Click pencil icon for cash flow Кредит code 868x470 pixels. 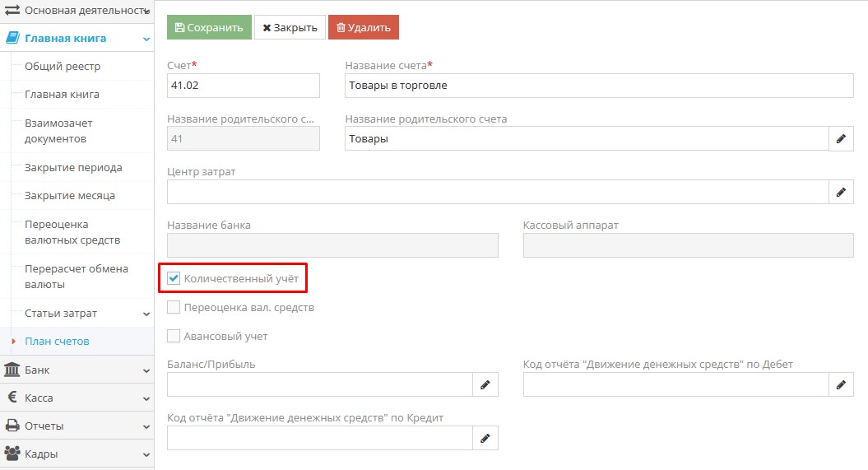point(485,439)
